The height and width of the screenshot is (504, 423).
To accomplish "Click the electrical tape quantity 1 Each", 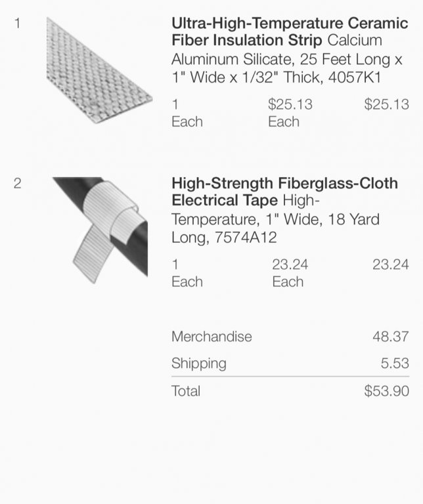I will (x=187, y=273).
